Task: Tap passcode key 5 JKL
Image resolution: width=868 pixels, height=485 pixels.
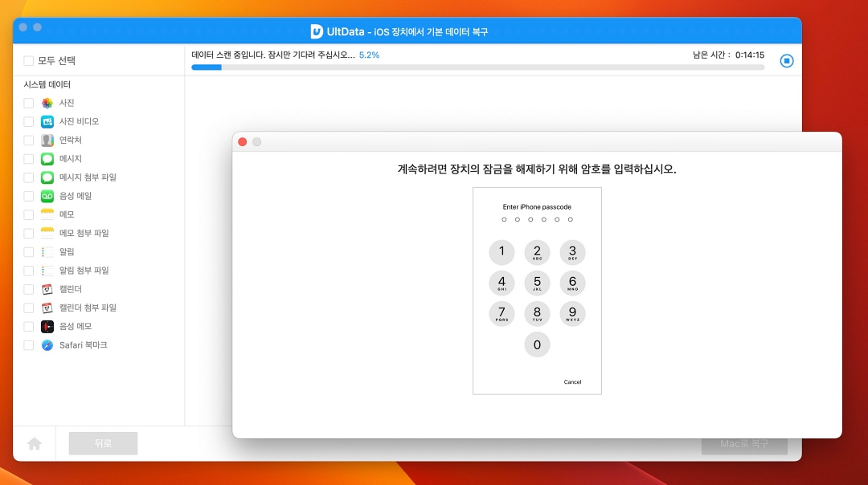Action: click(x=537, y=283)
